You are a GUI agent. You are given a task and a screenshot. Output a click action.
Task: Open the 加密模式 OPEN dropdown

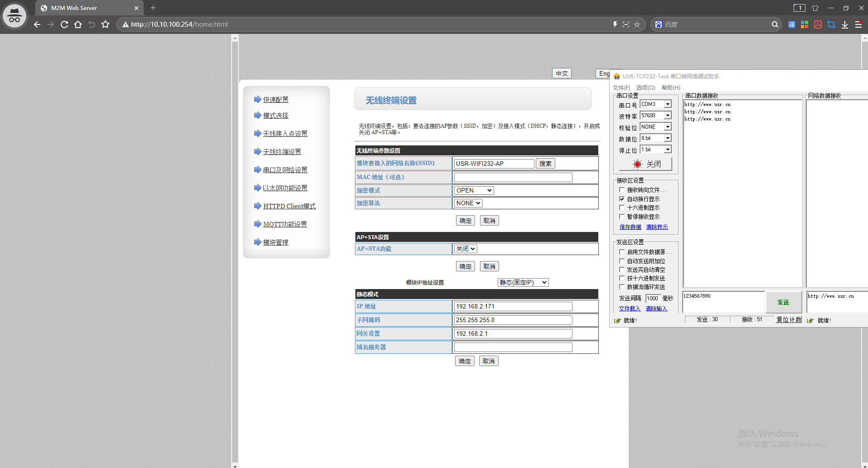[x=474, y=190]
